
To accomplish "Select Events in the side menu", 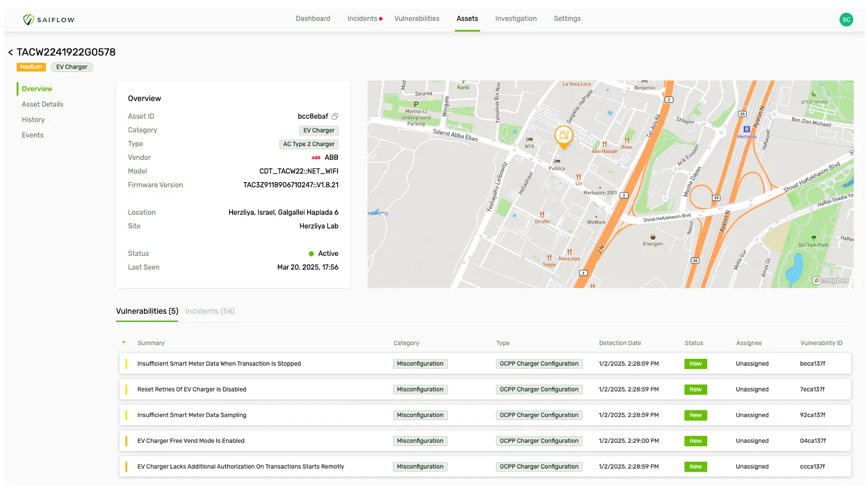I will [x=33, y=135].
